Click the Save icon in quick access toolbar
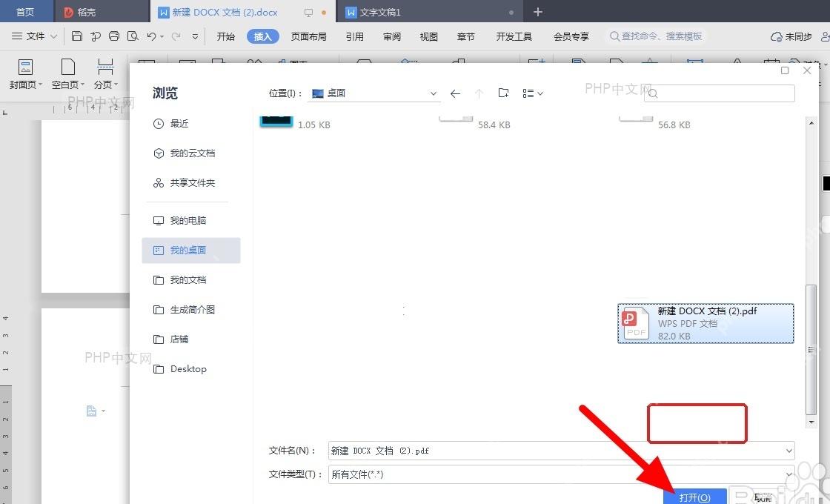Viewport: 830px width, 504px height. pos(77,36)
